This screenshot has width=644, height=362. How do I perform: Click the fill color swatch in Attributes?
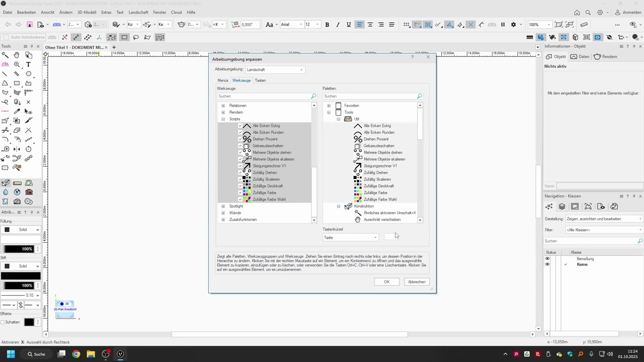coord(21,239)
